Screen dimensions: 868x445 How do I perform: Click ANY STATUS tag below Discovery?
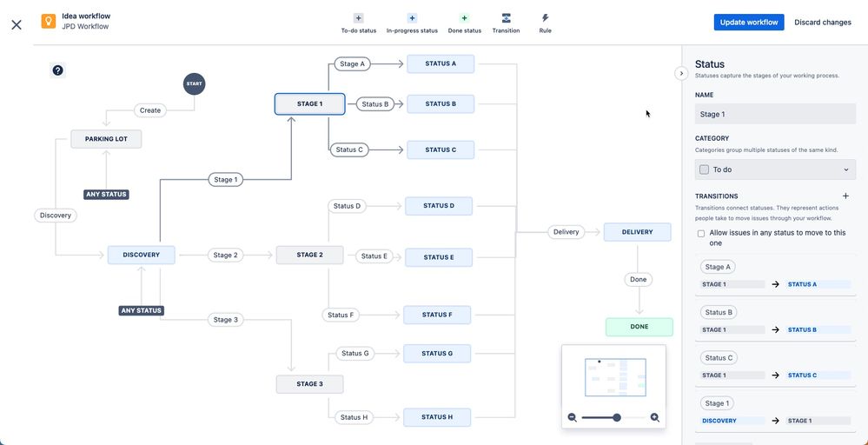[x=141, y=310]
